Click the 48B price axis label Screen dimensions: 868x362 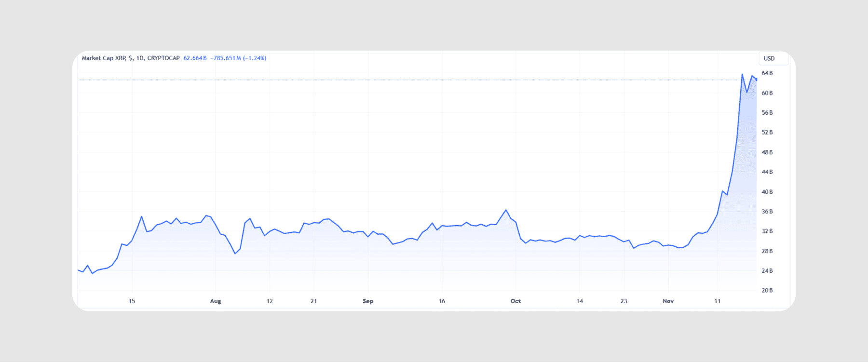point(767,152)
